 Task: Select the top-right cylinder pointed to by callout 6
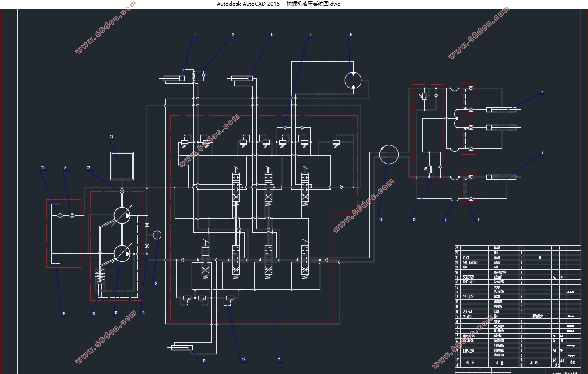click(503, 109)
